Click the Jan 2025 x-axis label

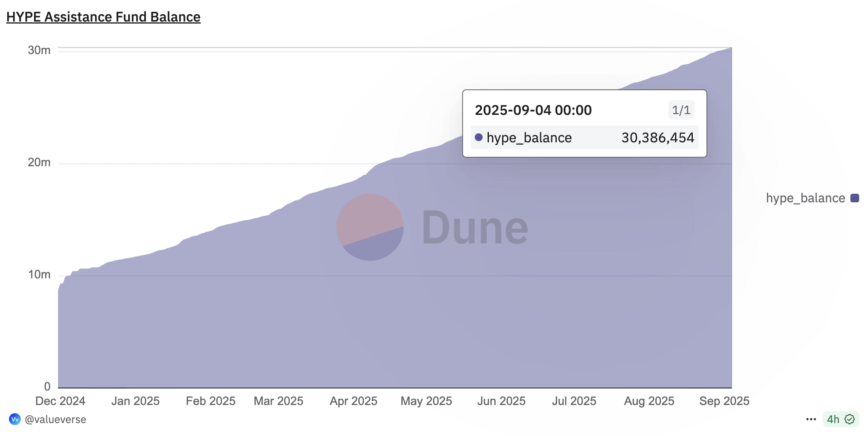135,401
